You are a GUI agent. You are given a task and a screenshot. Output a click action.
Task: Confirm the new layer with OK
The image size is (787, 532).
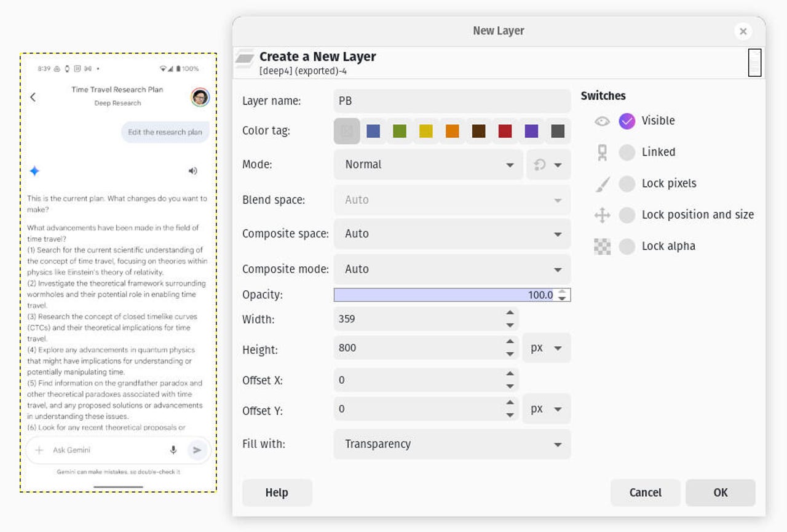coord(721,493)
